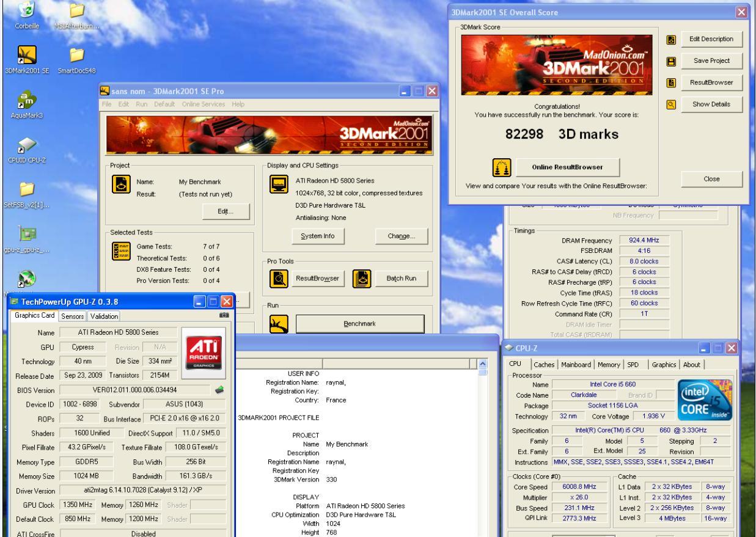The width and height of the screenshot is (756, 537).
Task: Click the Selected Tests checklist icon
Action: pos(120,250)
